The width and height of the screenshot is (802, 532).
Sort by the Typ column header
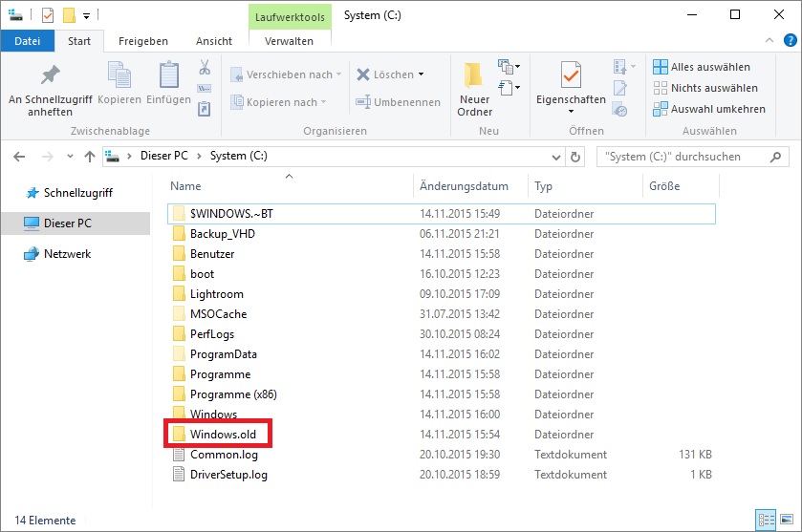[585, 186]
